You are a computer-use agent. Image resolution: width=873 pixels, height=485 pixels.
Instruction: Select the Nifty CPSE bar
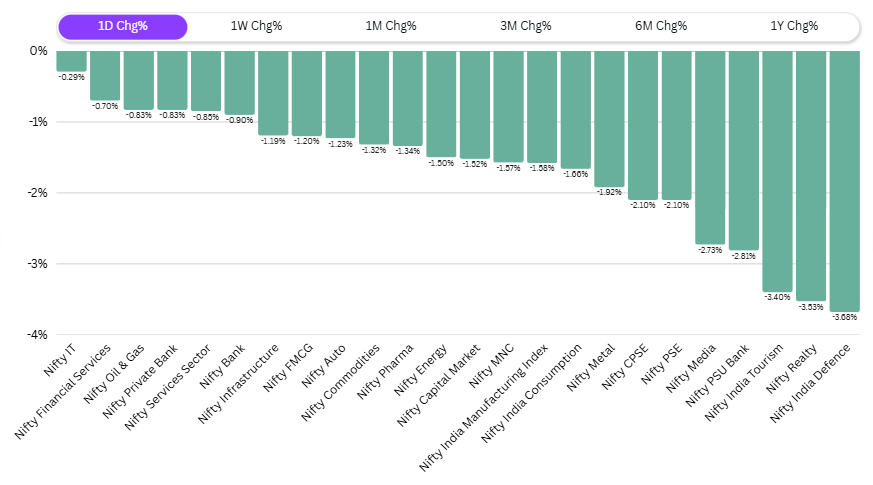pos(643,125)
